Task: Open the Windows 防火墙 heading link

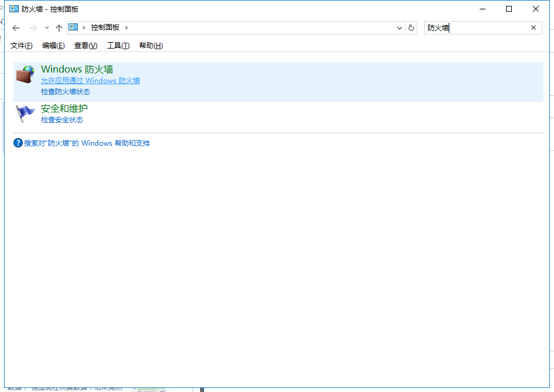Action: point(77,69)
